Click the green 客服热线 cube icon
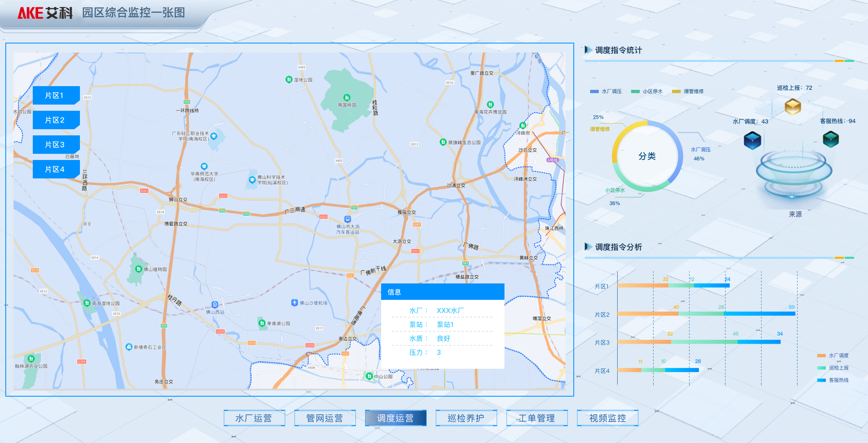Viewport: 868px width, 443px height. point(831,139)
